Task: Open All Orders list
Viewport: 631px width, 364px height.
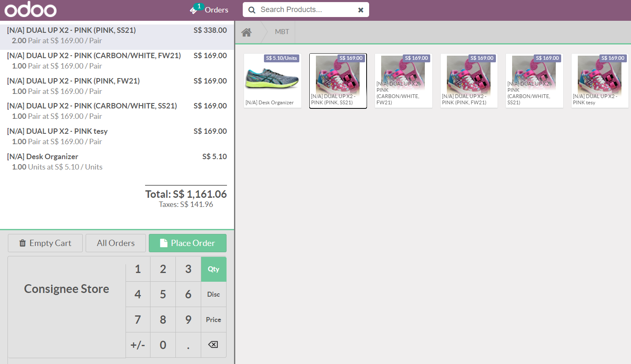Action: tap(116, 243)
